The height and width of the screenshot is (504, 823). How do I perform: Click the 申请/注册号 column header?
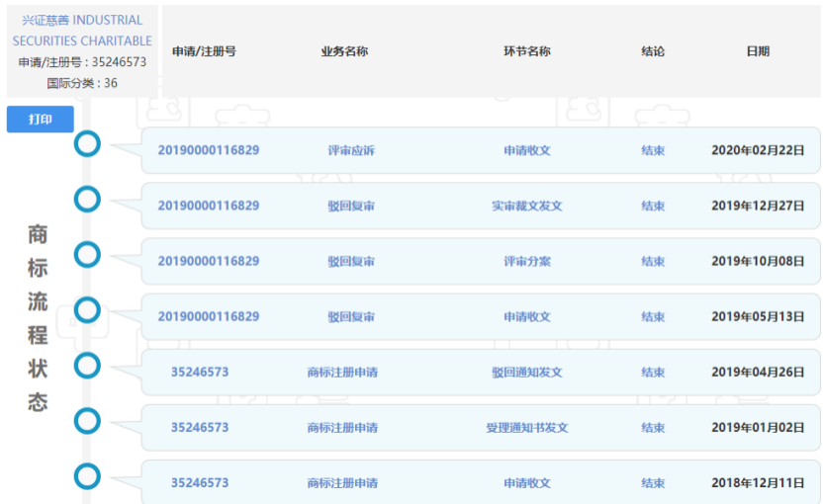(x=204, y=51)
